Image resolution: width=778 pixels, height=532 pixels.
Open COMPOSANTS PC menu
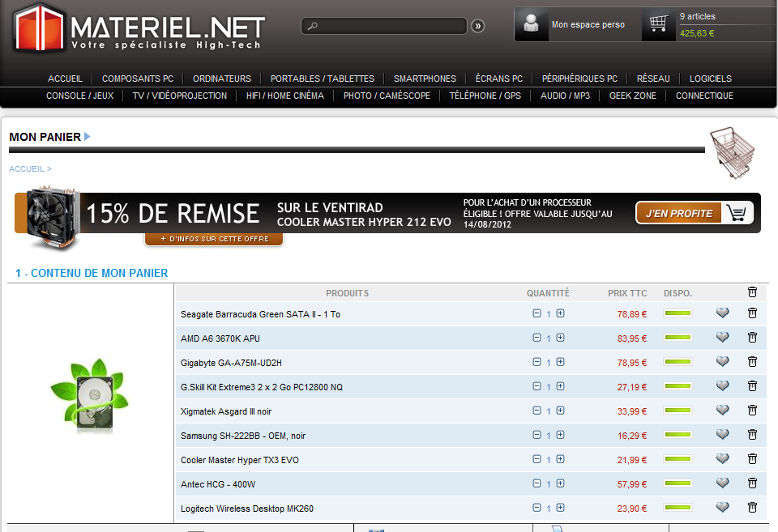pyautogui.click(x=138, y=79)
